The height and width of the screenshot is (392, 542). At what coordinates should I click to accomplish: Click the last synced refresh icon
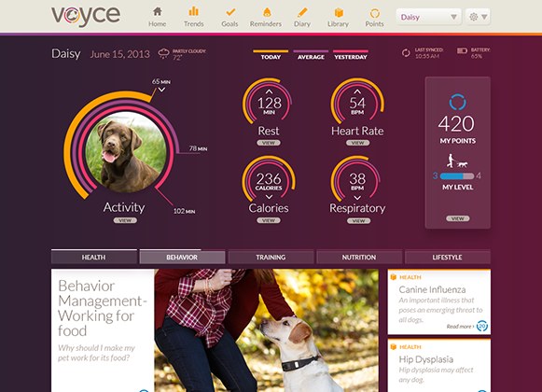406,53
